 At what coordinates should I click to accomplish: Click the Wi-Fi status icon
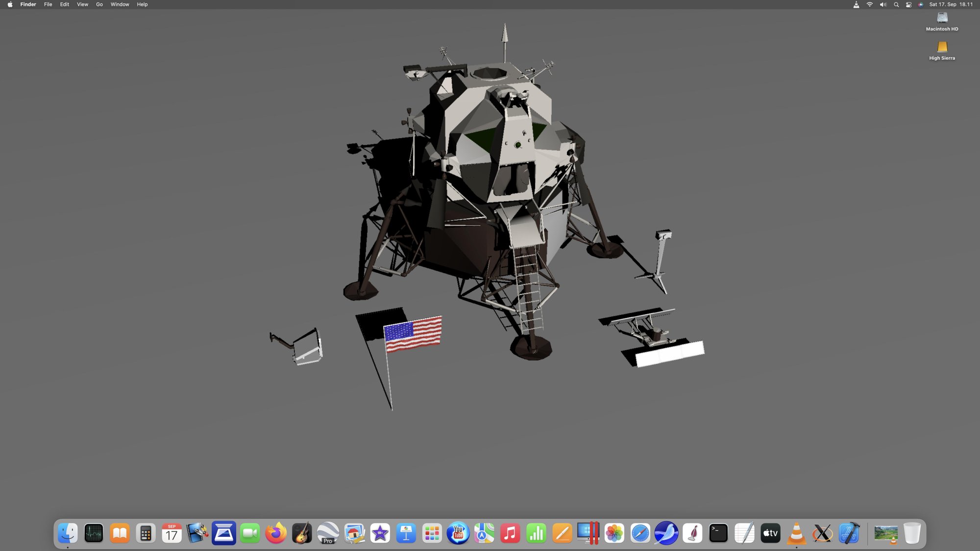tap(870, 4)
